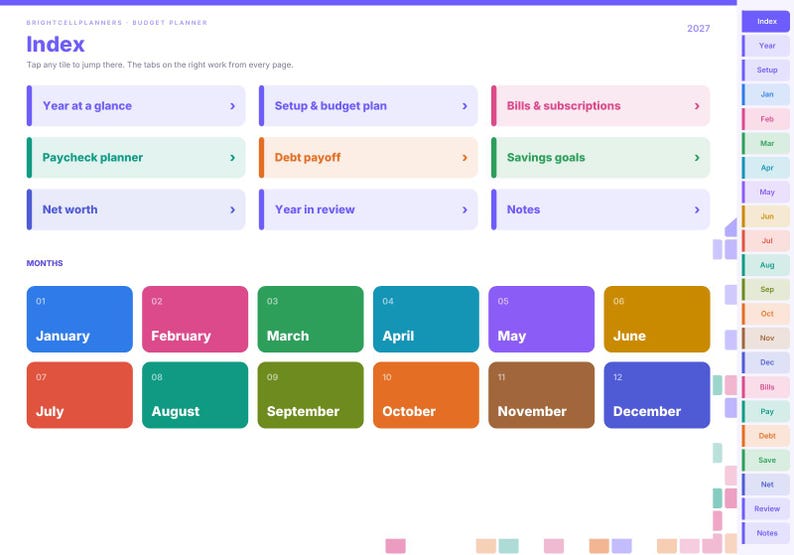Select the Nov side tab
794x555 pixels.
pyautogui.click(x=766, y=338)
